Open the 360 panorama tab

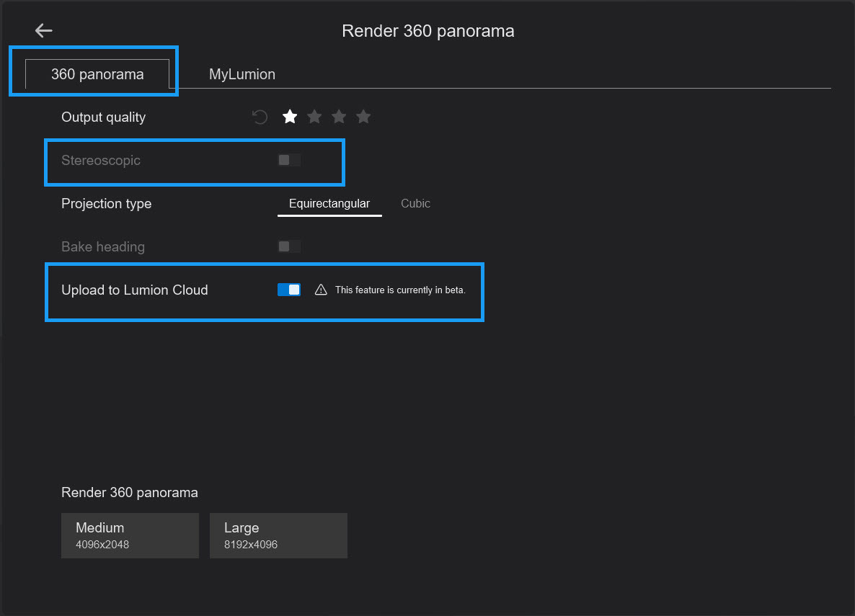pyautogui.click(x=97, y=74)
